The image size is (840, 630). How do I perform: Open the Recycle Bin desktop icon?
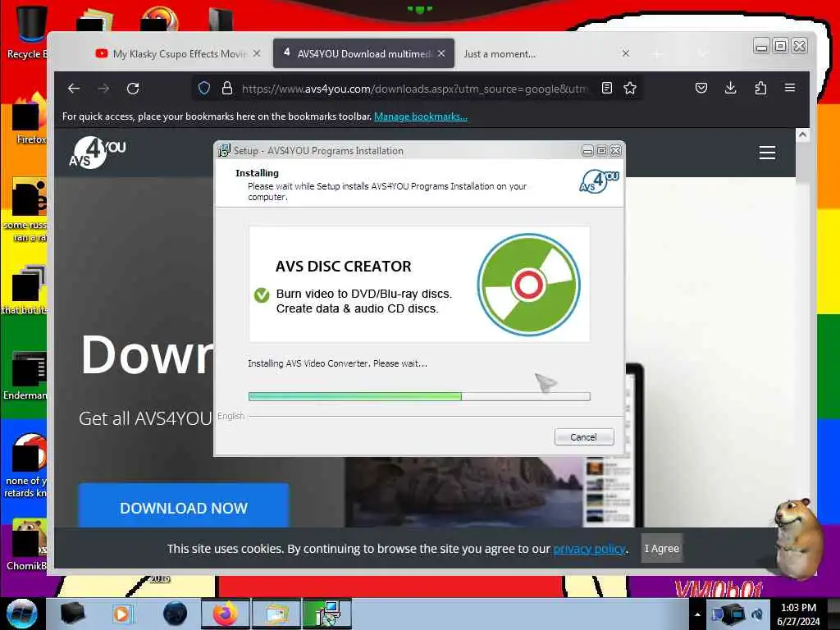[30, 32]
